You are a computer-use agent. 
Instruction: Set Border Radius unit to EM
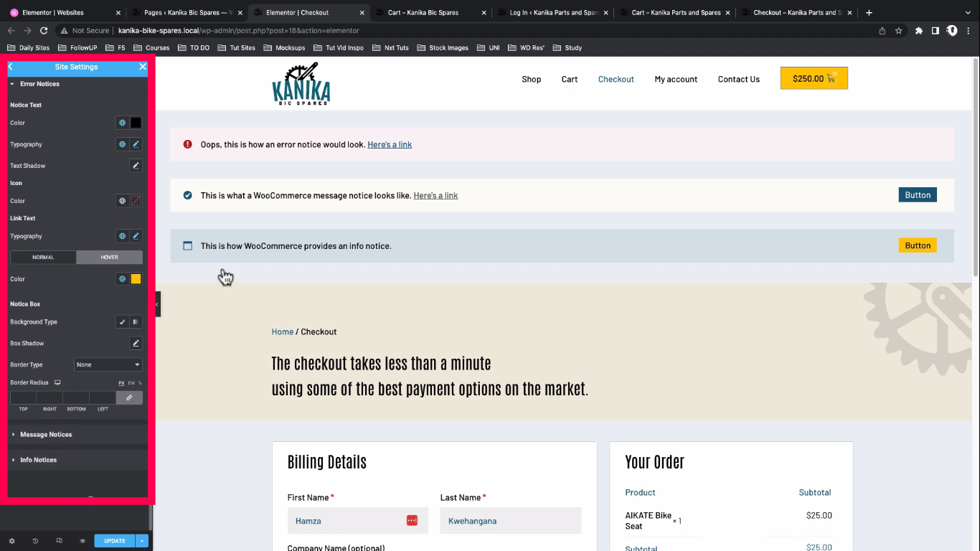click(131, 383)
